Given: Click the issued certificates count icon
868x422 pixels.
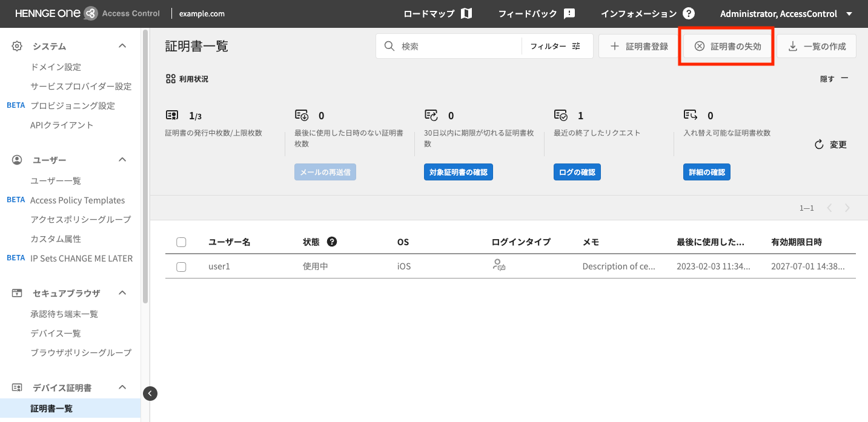Looking at the screenshot, I should pos(172,115).
